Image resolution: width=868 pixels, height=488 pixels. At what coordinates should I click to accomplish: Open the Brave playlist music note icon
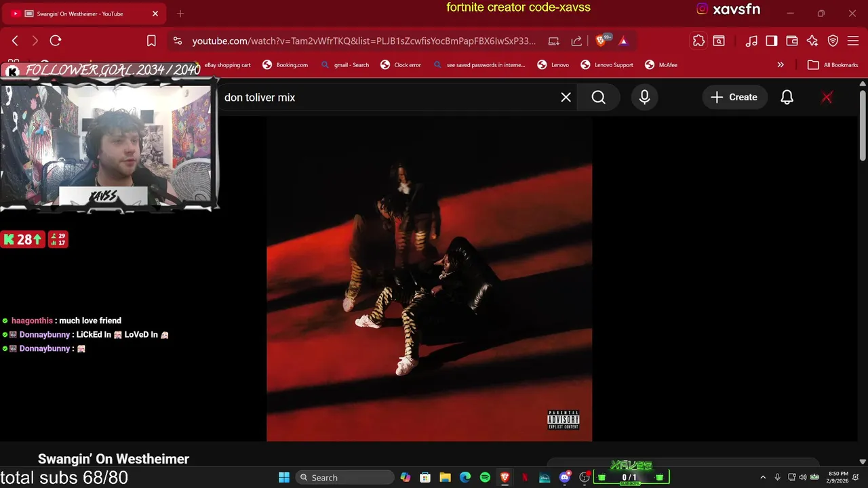pos(751,41)
